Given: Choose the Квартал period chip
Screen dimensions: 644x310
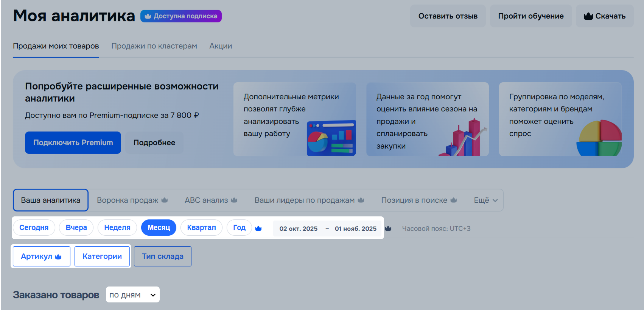Looking at the screenshot, I should click(201, 228).
